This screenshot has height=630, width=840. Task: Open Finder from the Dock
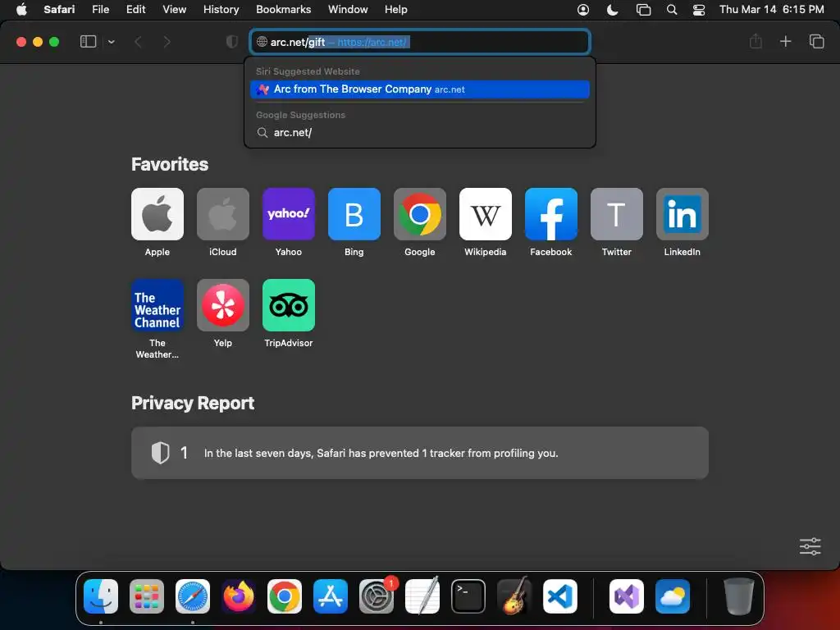tap(101, 596)
